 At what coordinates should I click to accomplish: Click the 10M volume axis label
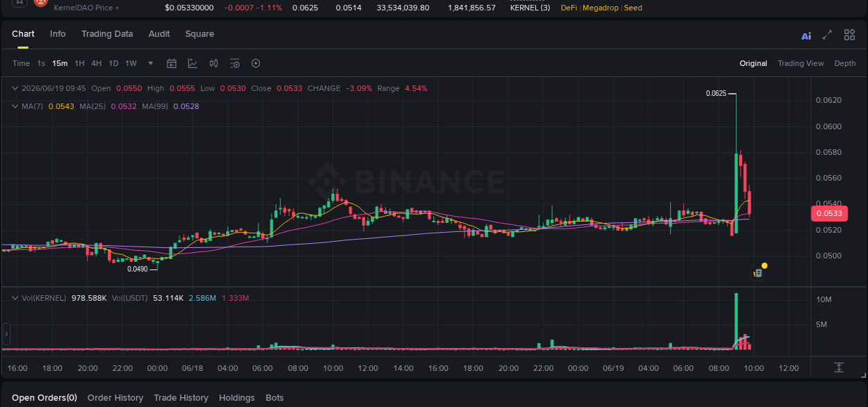824,299
